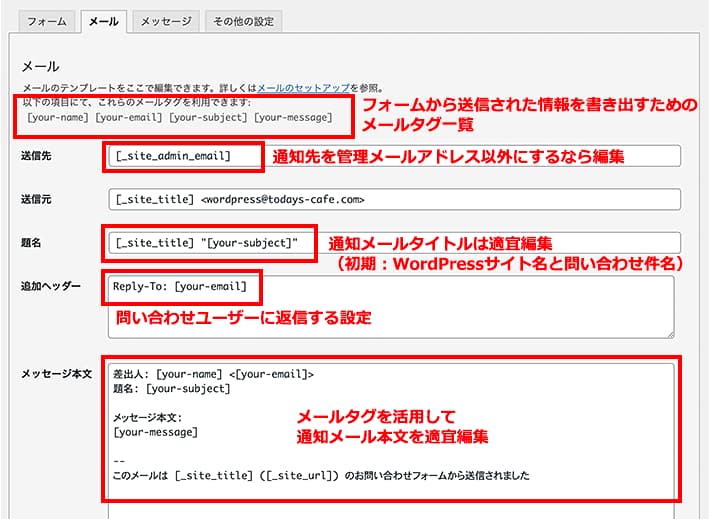Click the 送信元 field label
Viewport: 710px width, 519px height.
pyautogui.click(x=36, y=199)
